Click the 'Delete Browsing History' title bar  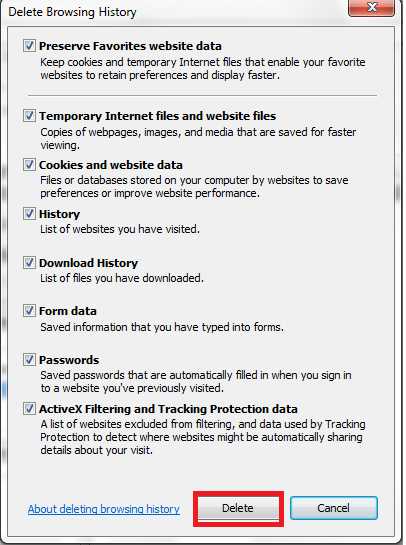point(174,11)
